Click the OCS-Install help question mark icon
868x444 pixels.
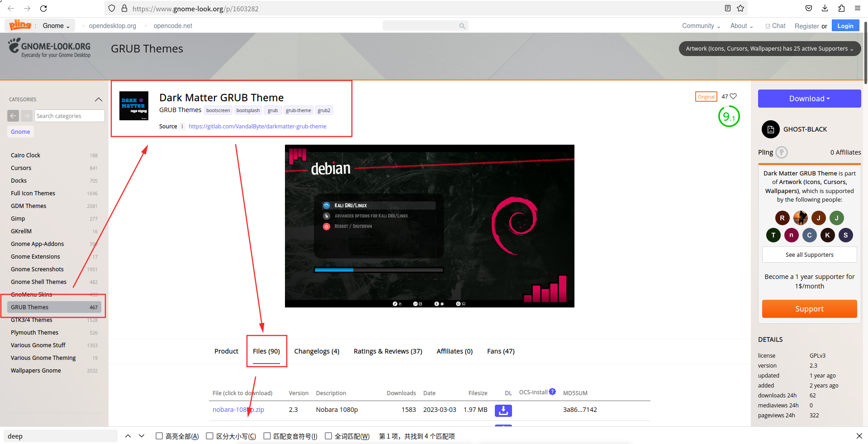[552, 392]
